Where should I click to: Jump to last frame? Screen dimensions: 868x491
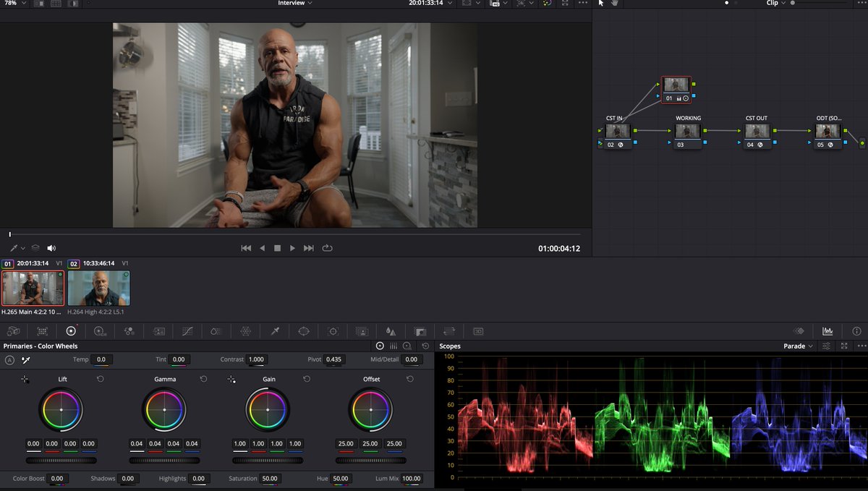pyautogui.click(x=309, y=248)
